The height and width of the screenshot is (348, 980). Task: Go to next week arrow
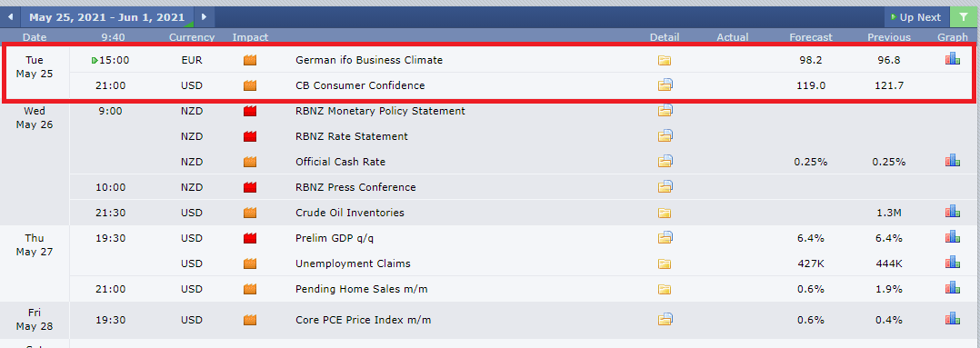204,17
